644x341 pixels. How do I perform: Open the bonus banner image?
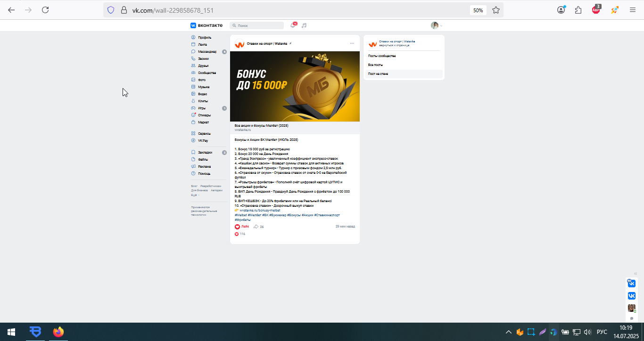pyautogui.click(x=295, y=86)
